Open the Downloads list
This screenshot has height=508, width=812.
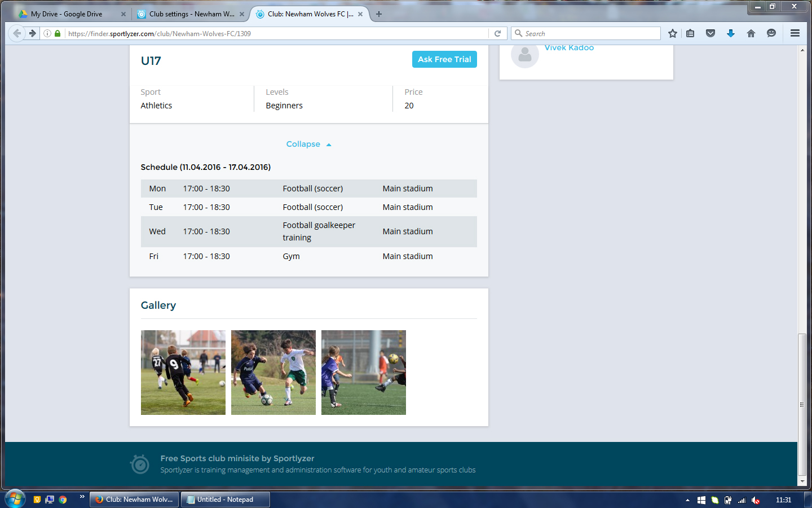point(731,33)
